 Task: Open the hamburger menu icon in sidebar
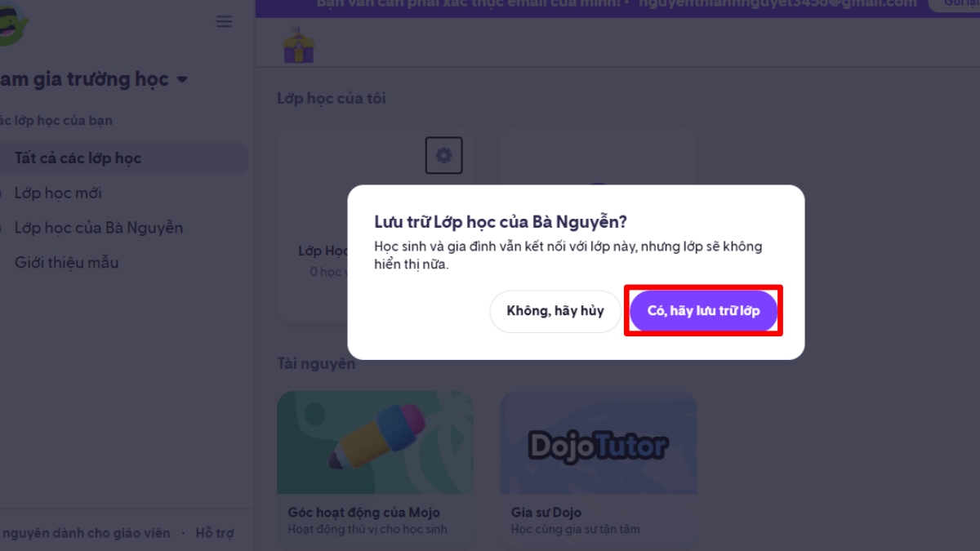224,22
